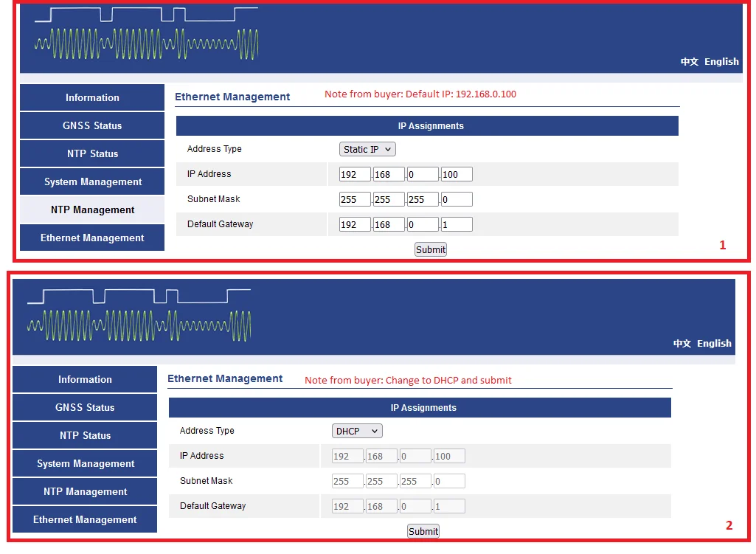Open Information menu in top panel
Screen dimensions: 756x554
[x=92, y=97]
